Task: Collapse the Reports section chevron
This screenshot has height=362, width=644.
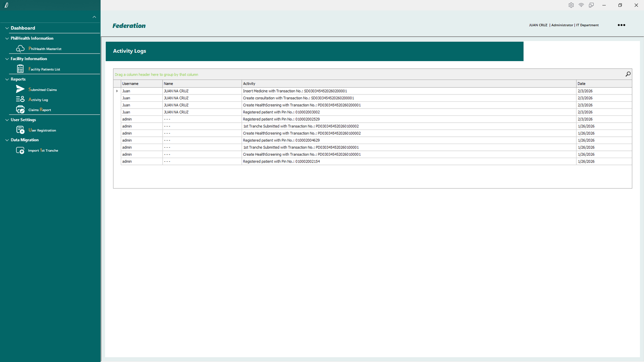Action: [x=7, y=79]
